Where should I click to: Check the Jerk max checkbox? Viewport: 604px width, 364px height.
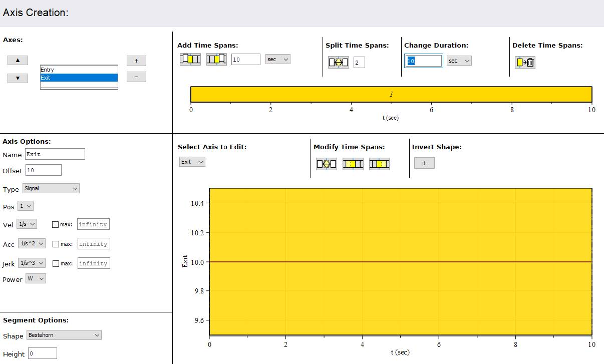click(56, 263)
